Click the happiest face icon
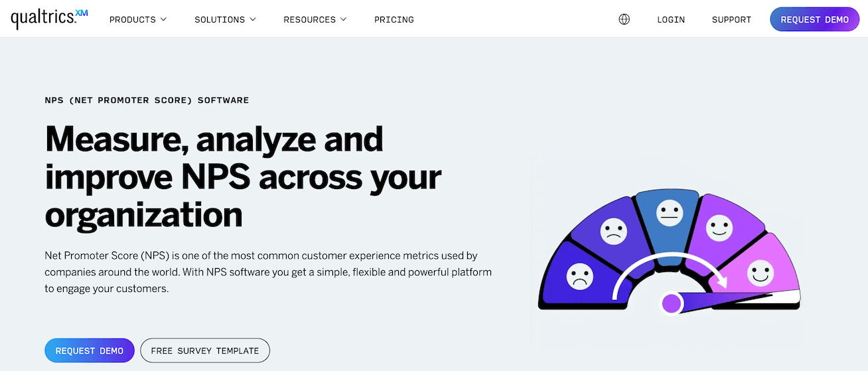This screenshot has width=868, height=371. [760, 272]
